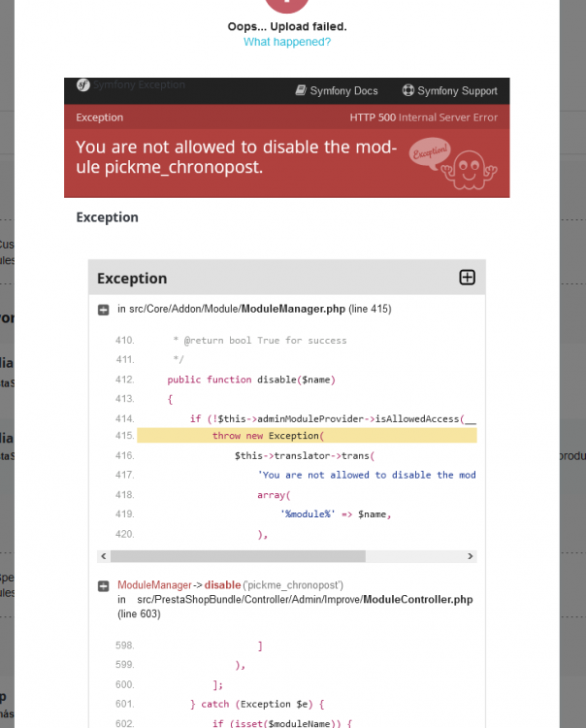This screenshot has width=586, height=728.
Task: Click the Symfony exception ghost illustration
Action: coord(453,163)
